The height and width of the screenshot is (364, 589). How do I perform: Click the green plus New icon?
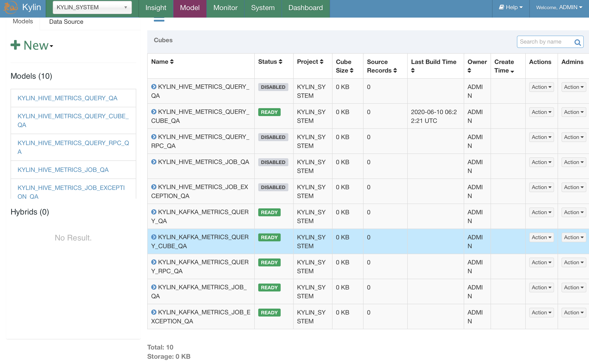click(x=15, y=45)
